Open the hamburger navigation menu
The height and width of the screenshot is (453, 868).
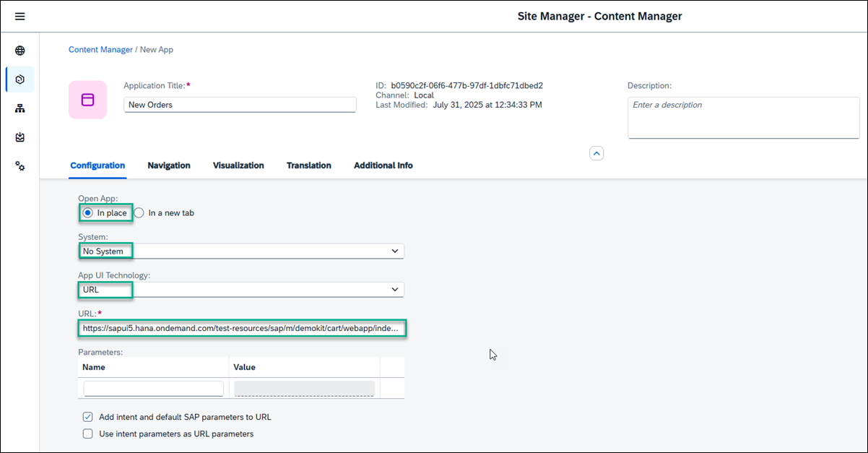point(19,16)
